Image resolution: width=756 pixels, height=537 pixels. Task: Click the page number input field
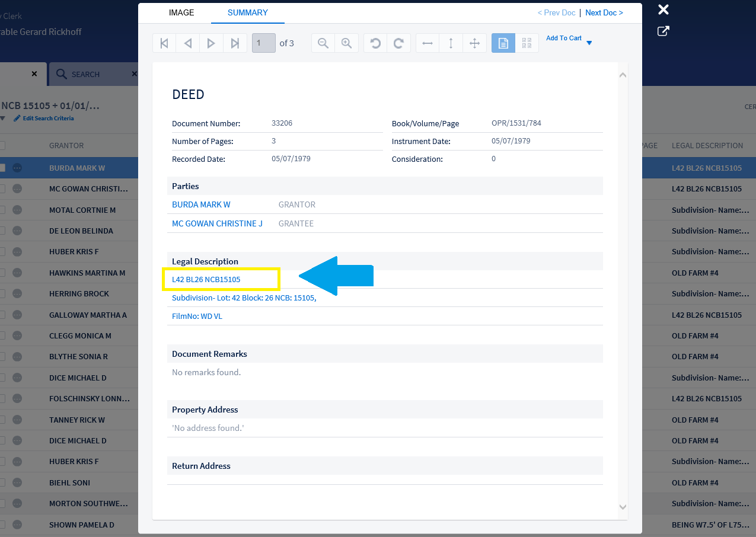pos(264,43)
